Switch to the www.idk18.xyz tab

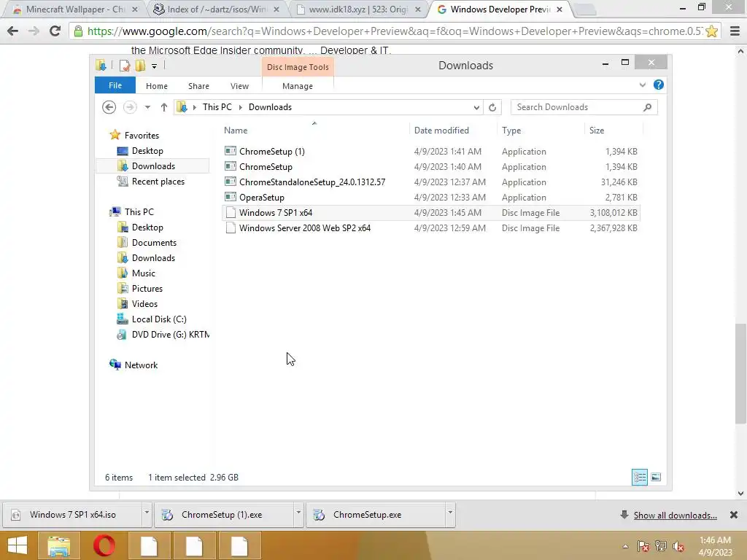[358, 9]
